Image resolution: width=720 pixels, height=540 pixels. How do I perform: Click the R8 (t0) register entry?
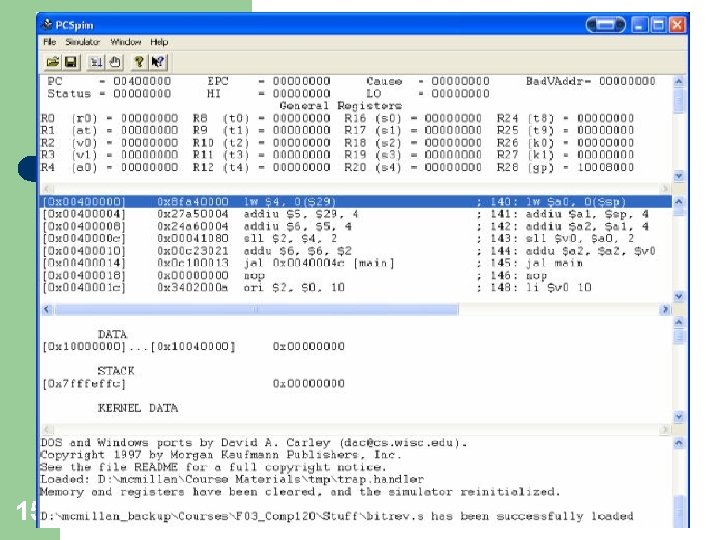(261, 118)
